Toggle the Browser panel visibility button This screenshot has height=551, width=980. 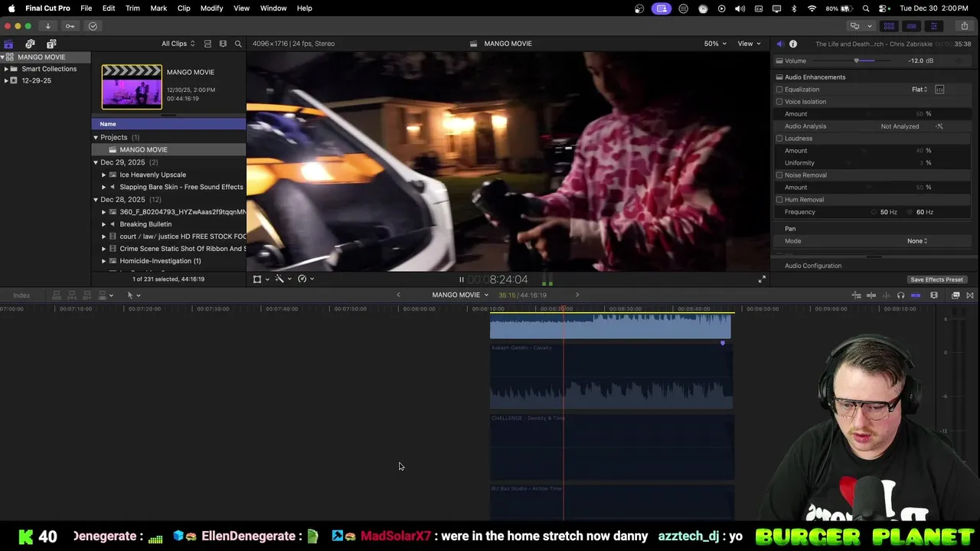889,26
